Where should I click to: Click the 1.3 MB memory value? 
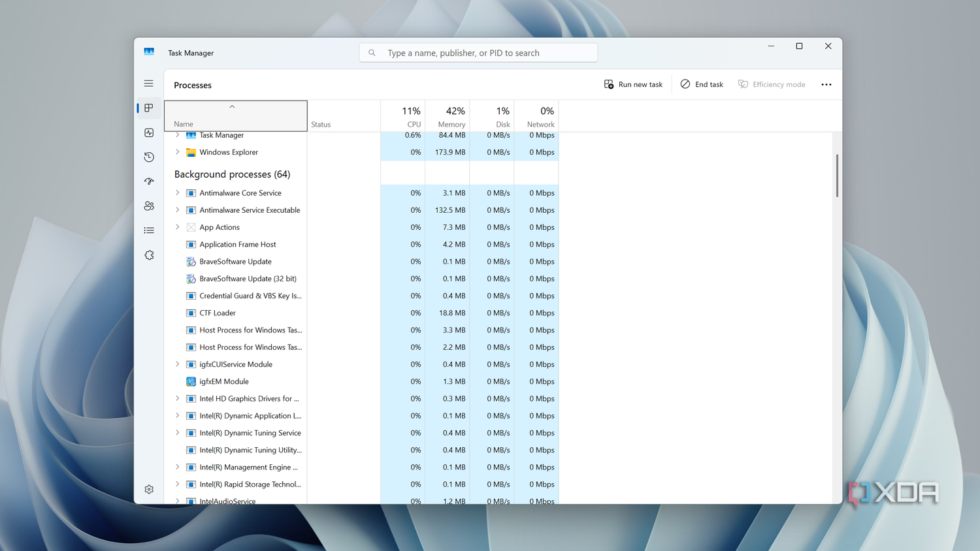tap(454, 382)
